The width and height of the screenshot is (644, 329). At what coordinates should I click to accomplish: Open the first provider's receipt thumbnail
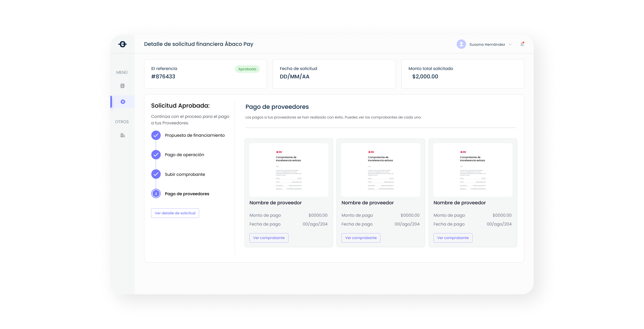pyautogui.click(x=288, y=170)
